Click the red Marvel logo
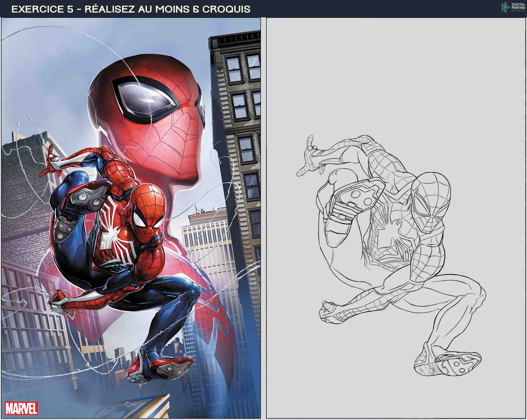Image resolution: width=527 pixels, height=420 pixels. point(21,408)
